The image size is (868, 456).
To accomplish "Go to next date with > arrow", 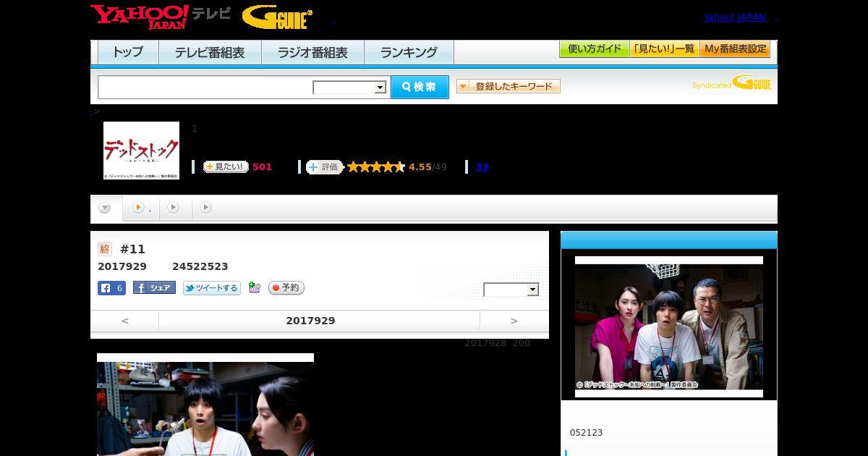I will coord(514,321).
